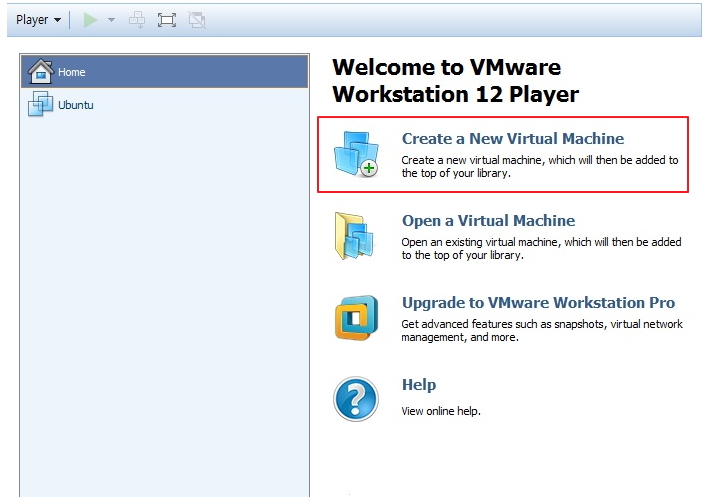
Task: Open the Player menu dropdown
Action: click(38, 20)
